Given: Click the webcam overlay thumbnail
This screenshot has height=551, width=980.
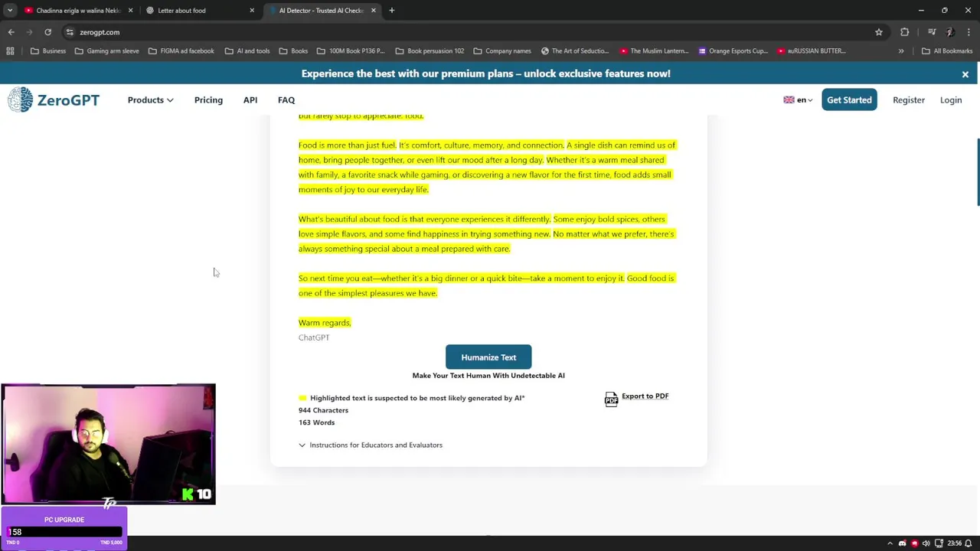Looking at the screenshot, I should click(x=108, y=445).
